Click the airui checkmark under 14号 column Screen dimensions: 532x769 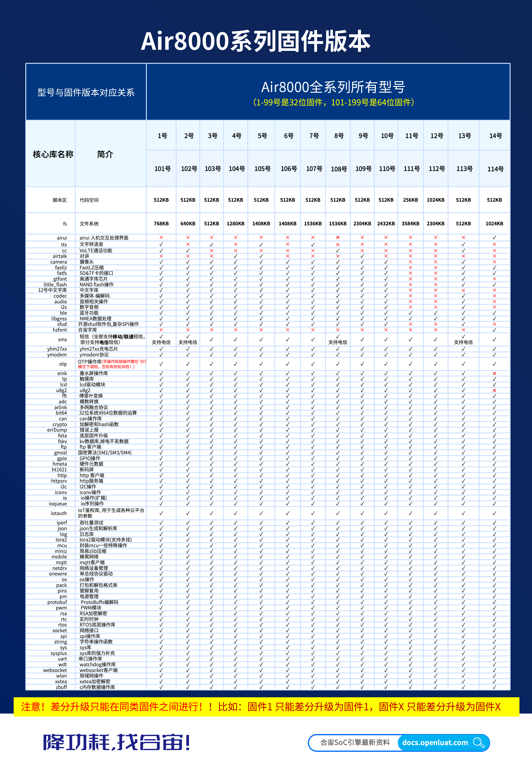pos(494,237)
